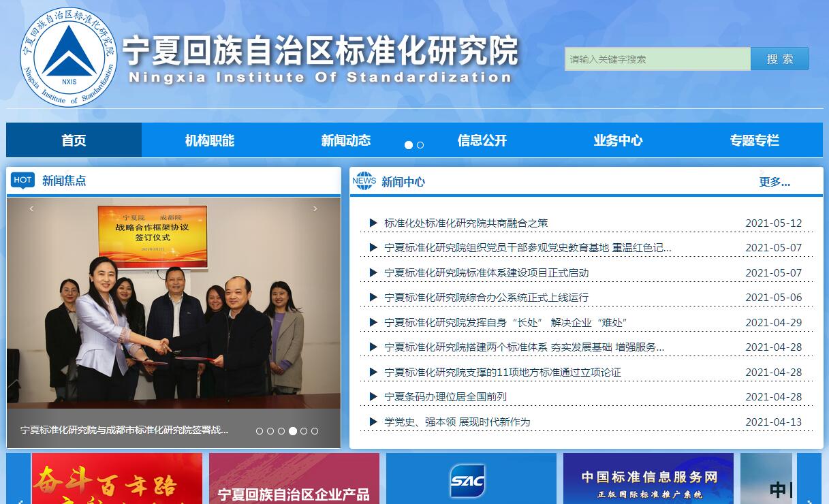The height and width of the screenshot is (504, 829).
Task: Expand the 业务中心 navigation menu
Action: pos(618,140)
